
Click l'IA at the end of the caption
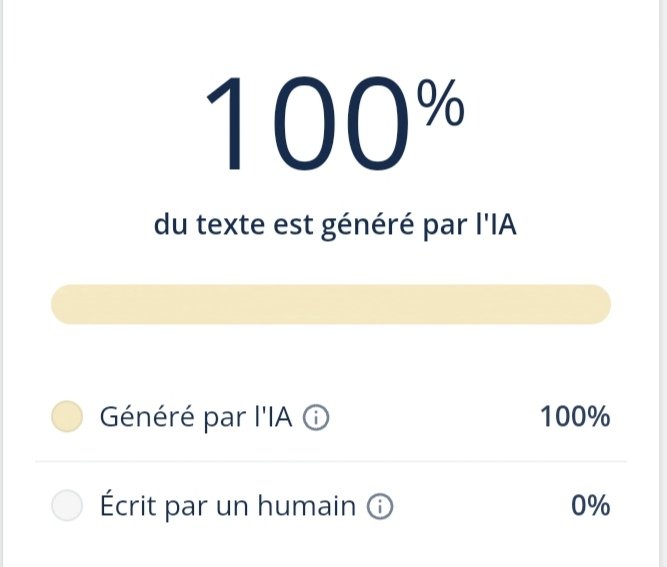[495, 224]
